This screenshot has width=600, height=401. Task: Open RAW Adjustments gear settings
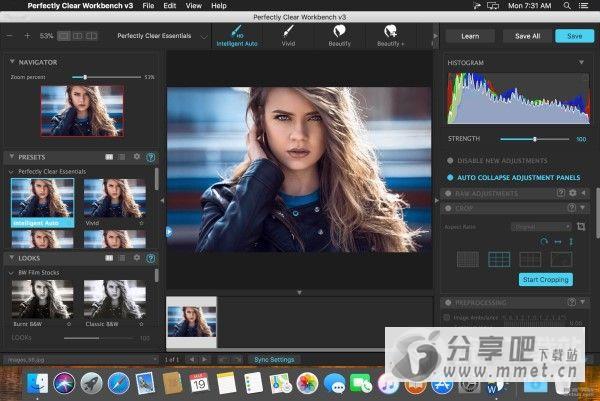[572, 193]
